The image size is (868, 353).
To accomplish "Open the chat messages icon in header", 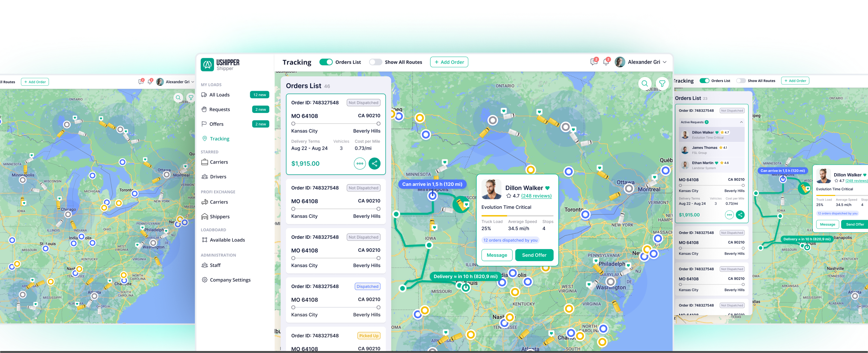I will coord(594,62).
